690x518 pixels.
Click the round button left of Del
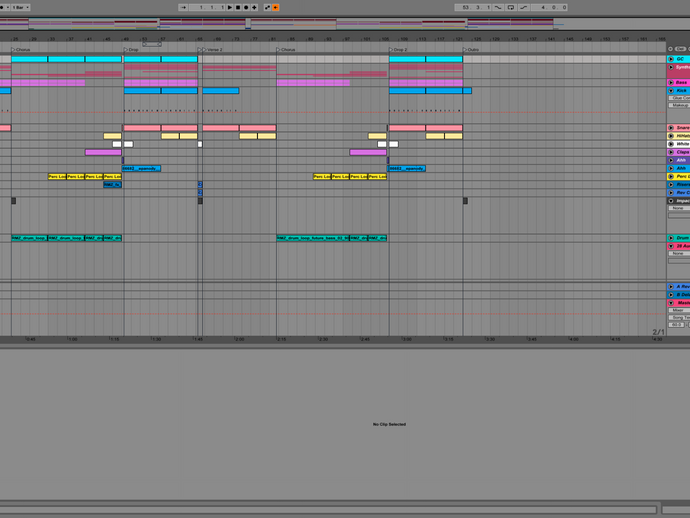point(670,49)
